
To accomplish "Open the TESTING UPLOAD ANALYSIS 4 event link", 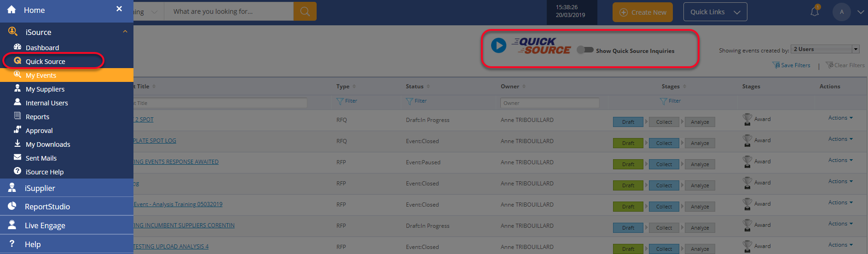I will [x=170, y=247].
